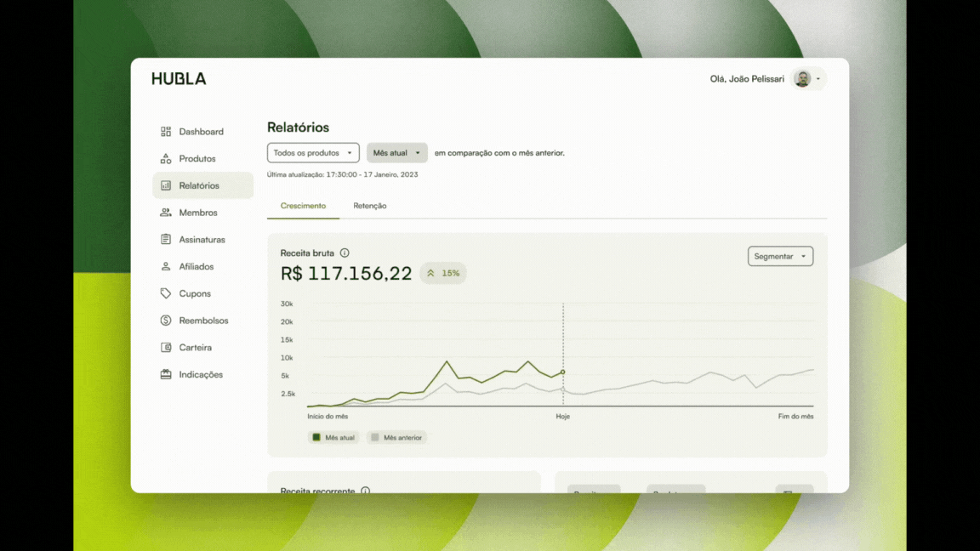Click the Hoje data point on the chart
The width and height of the screenshot is (980, 551).
pos(562,372)
